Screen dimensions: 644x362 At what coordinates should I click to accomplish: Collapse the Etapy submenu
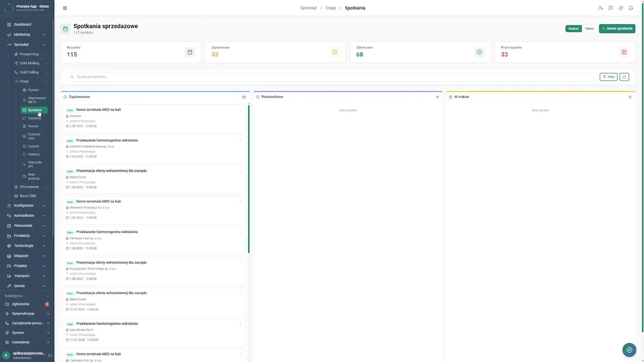30,81
